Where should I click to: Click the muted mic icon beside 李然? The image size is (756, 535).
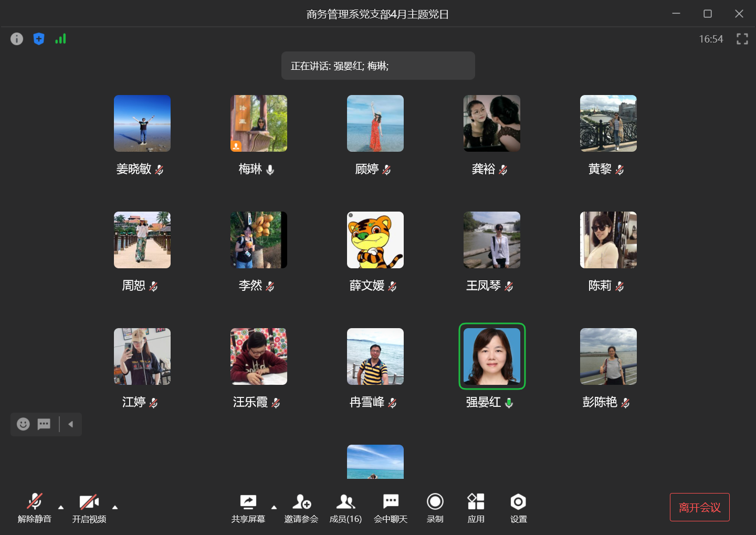coord(270,286)
